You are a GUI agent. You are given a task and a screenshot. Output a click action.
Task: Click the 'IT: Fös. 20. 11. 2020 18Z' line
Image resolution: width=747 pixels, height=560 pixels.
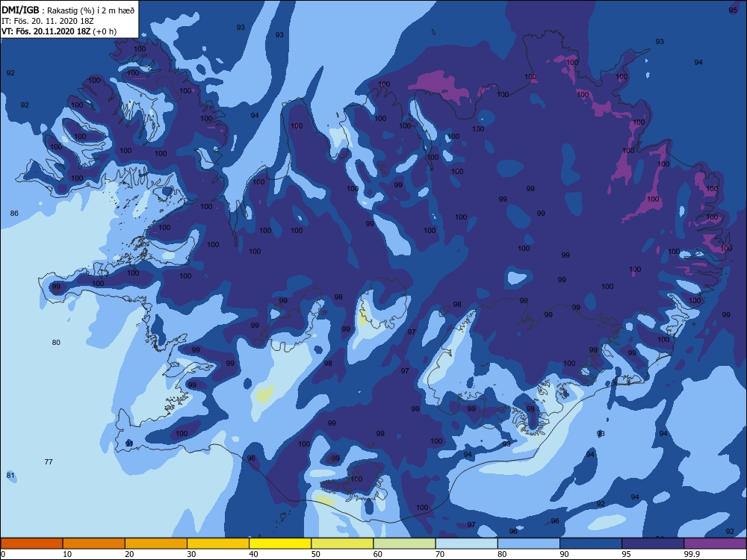click(48, 21)
